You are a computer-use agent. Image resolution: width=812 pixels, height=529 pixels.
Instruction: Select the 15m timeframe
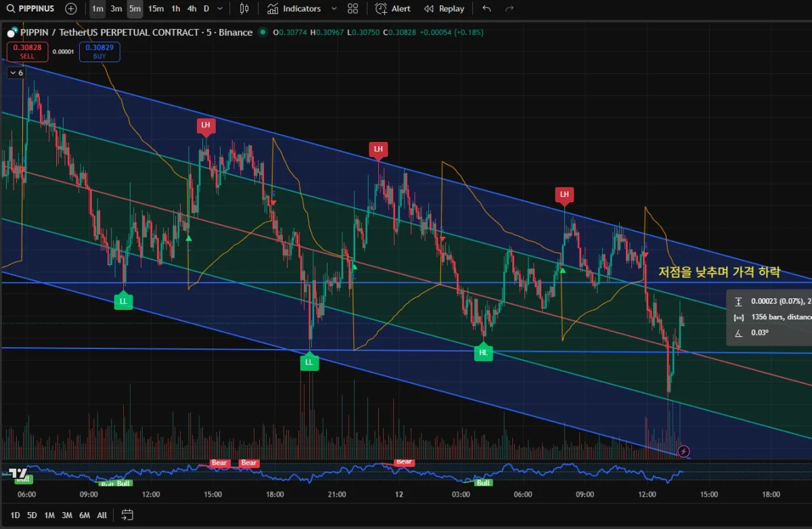coord(156,9)
